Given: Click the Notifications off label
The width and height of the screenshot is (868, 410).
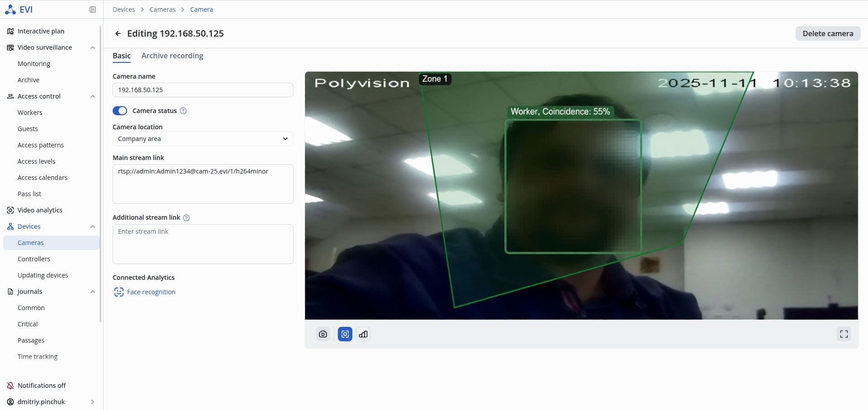Looking at the screenshot, I should click(42, 386).
